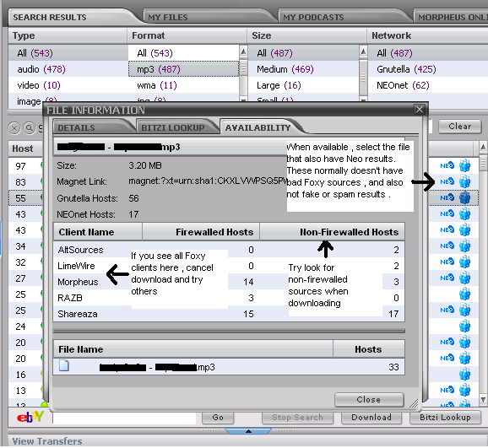
Task: Open View Transfers panel
Action: point(47,441)
